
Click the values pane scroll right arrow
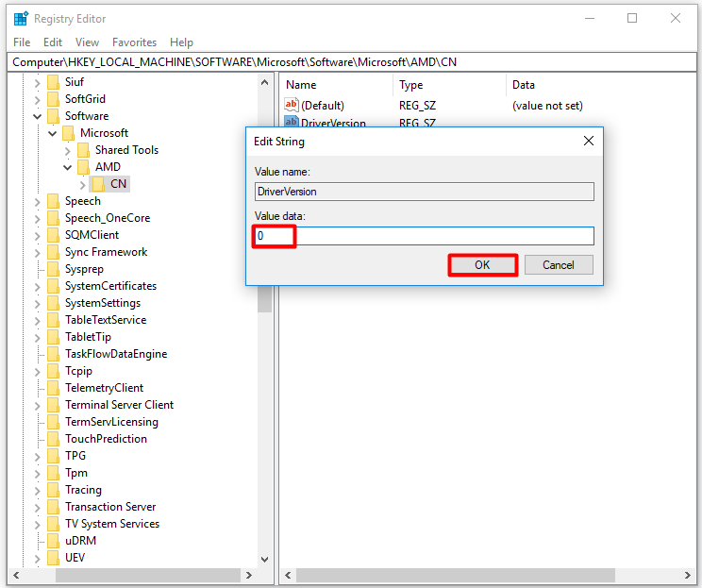coord(687,575)
